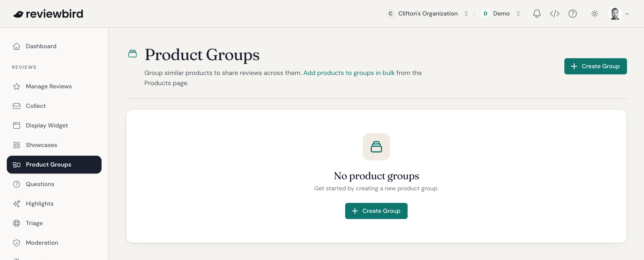Click the Triage lifebuoy icon
The height and width of the screenshot is (260, 644).
tap(17, 223)
